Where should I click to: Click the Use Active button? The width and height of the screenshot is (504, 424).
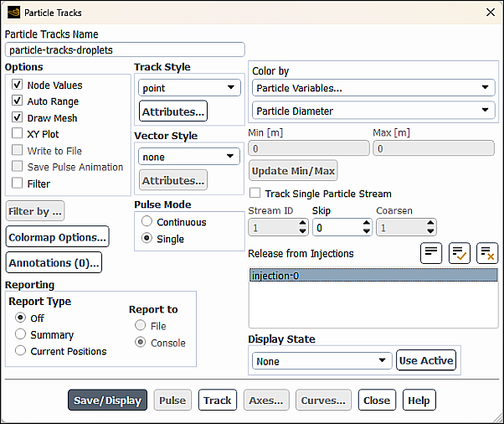[x=426, y=360]
